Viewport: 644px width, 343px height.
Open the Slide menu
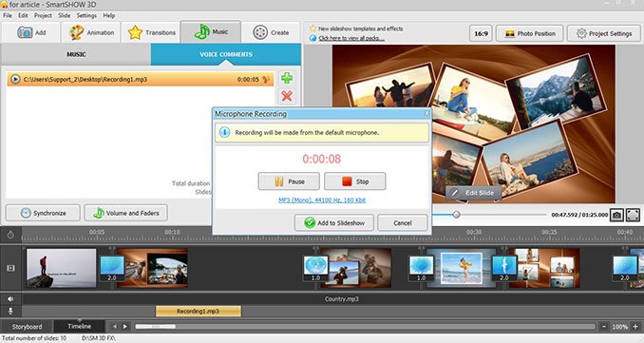tap(64, 15)
